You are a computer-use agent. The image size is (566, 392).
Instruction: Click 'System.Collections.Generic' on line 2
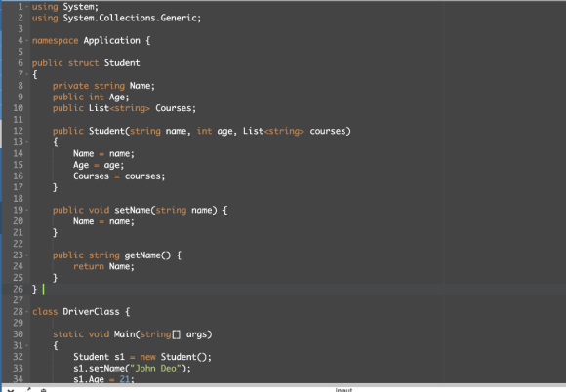(130, 18)
